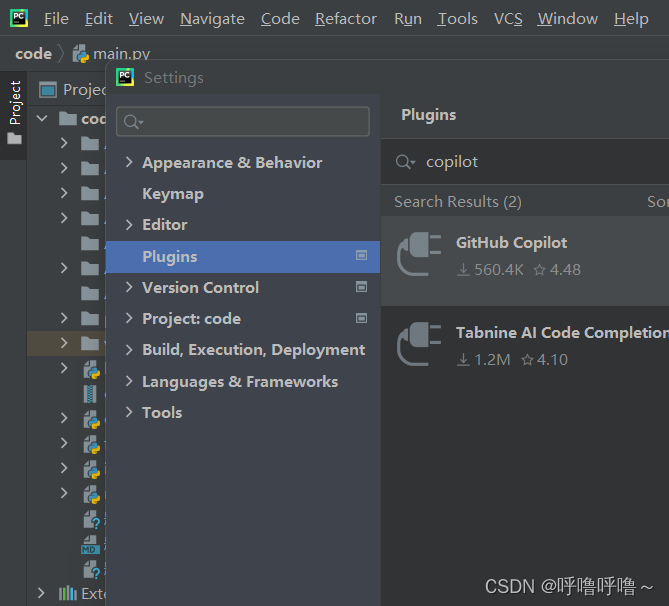This screenshot has height=606, width=669.
Task: Open the Edit menu
Action: pos(99,19)
